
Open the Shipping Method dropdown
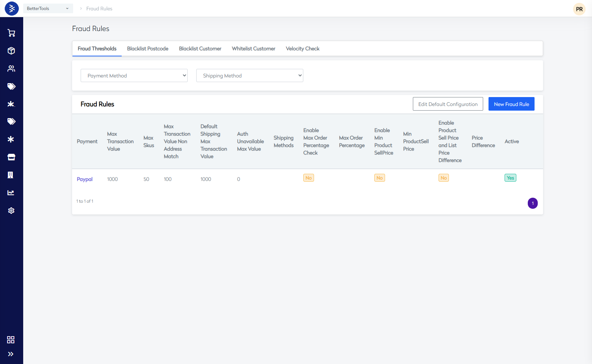point(250,76)
